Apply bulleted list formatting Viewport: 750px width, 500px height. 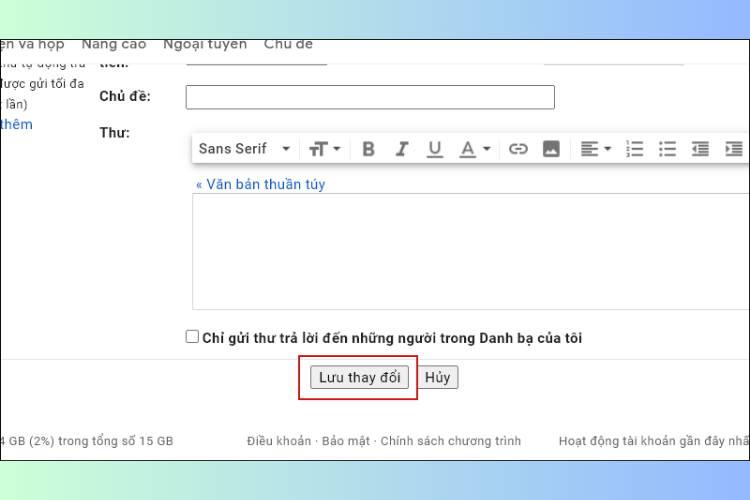click(667, 149)
